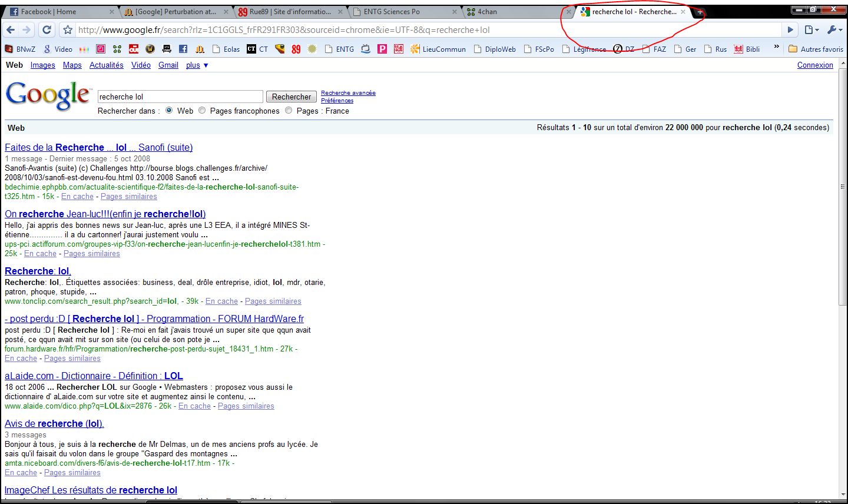Open the World of Warcraft W bookmark icon
This screenshot has width=848, height=504.
point(150,49)
